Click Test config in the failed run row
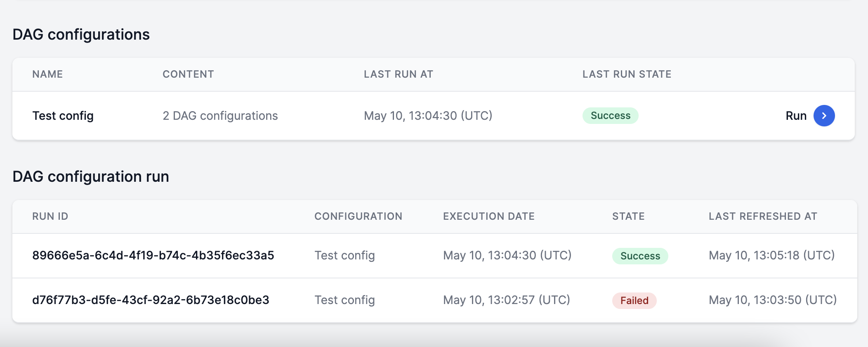The width and height of the screenshot is (868, 347). click(x=344, y=300)
